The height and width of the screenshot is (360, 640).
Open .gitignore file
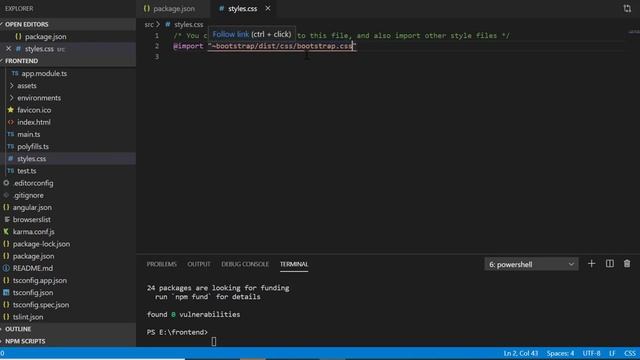pyautogui.click(x=28, y=196)
